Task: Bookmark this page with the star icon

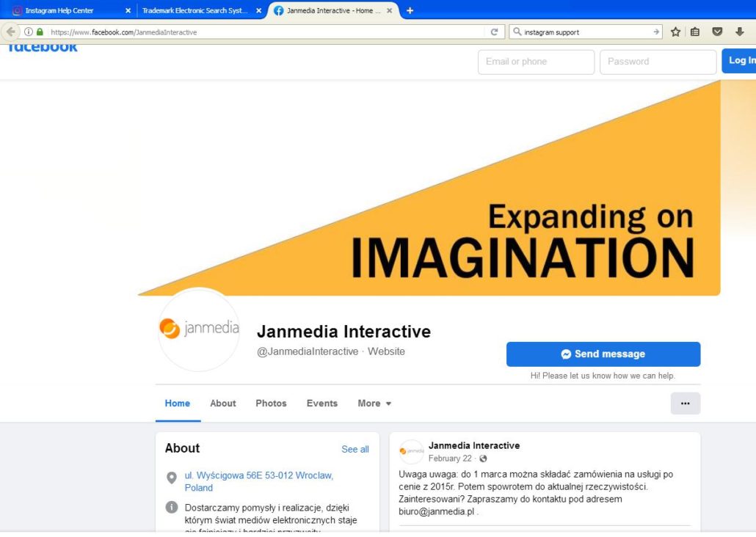Action: click(675, 32)
